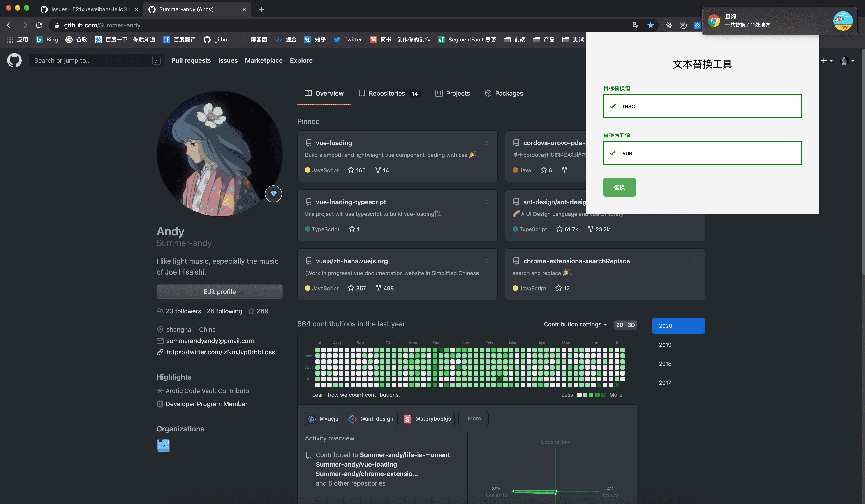Open the 测试 bookmarks folder

[x=573, y=39]
